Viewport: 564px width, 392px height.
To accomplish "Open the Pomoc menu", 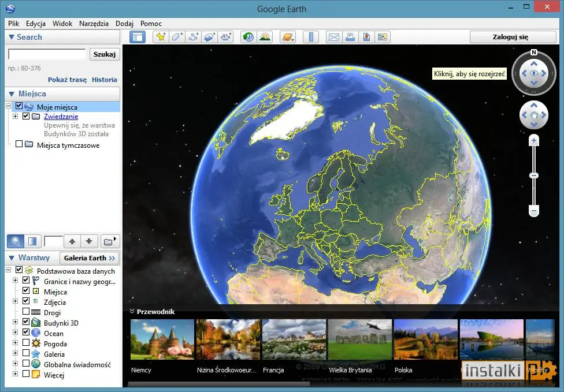I will [x=151, y=23].
